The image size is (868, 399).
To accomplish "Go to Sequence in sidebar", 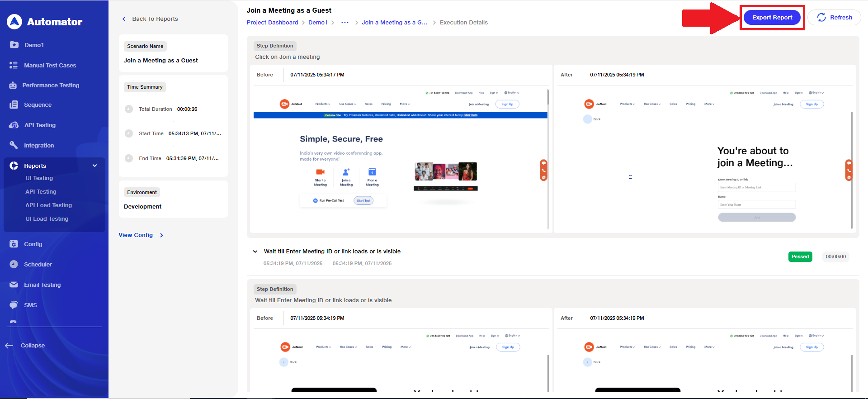I will point(38,104).
